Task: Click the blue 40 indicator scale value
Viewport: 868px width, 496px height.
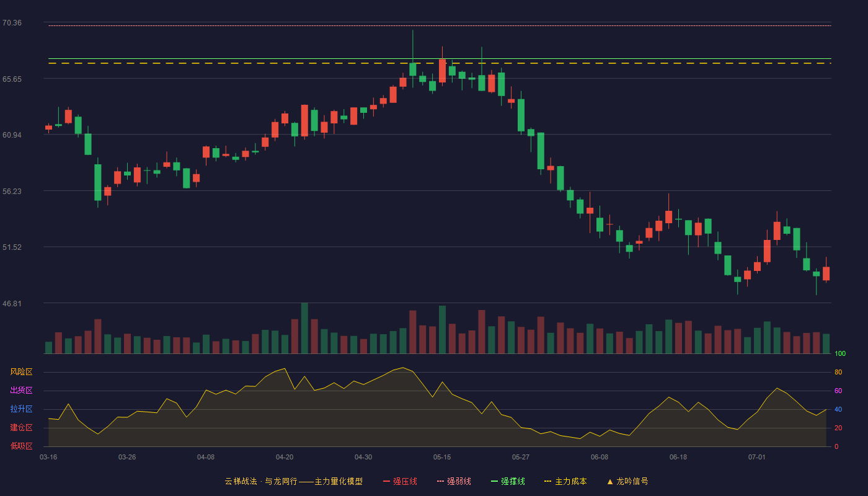Action: (x=838, y=410)
